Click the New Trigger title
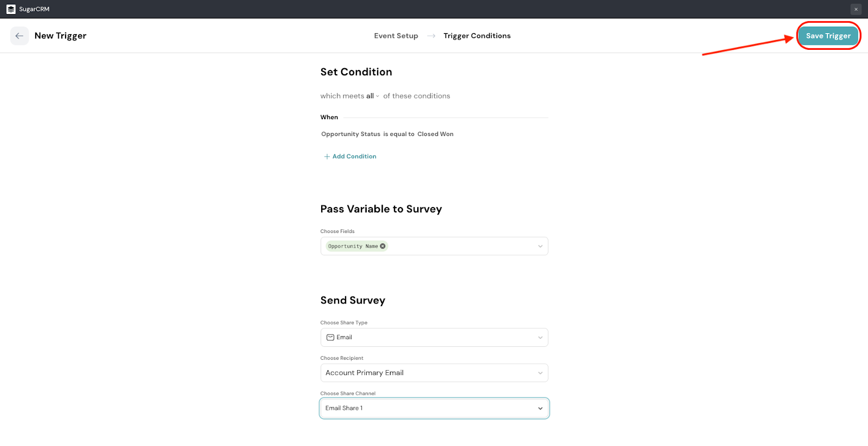This screenshot has height=446, width=868. 60,36
